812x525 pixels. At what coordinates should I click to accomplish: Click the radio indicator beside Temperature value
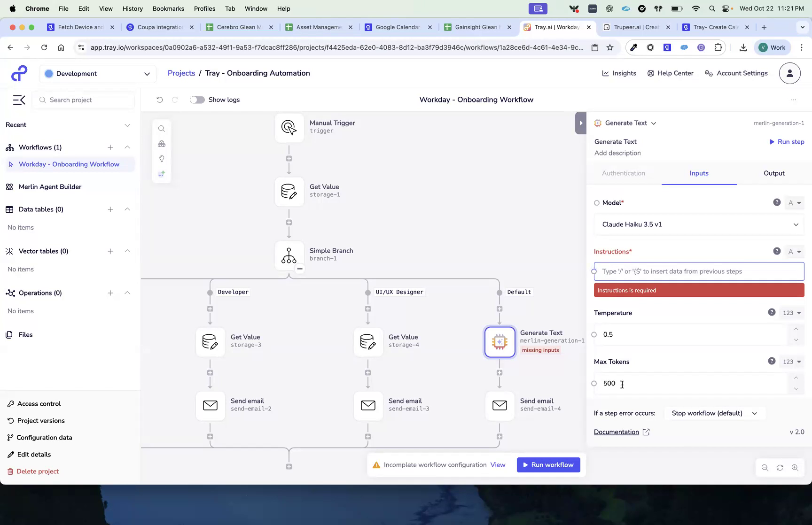594,334
